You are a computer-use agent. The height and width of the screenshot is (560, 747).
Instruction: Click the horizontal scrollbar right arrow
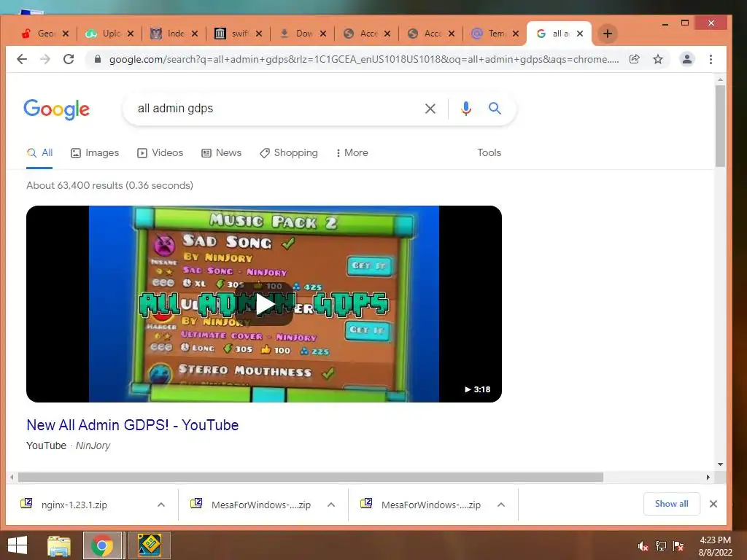[x=708, y=477]
